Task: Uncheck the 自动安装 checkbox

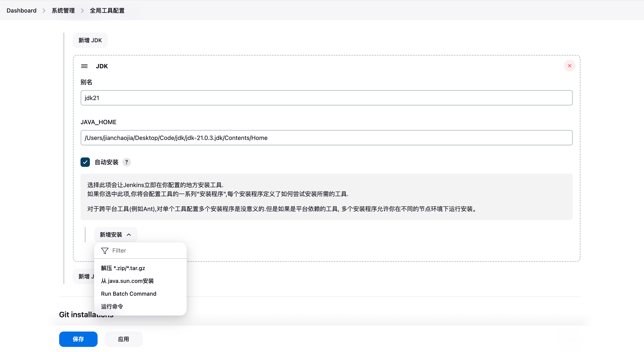Action: pos(85,162)
